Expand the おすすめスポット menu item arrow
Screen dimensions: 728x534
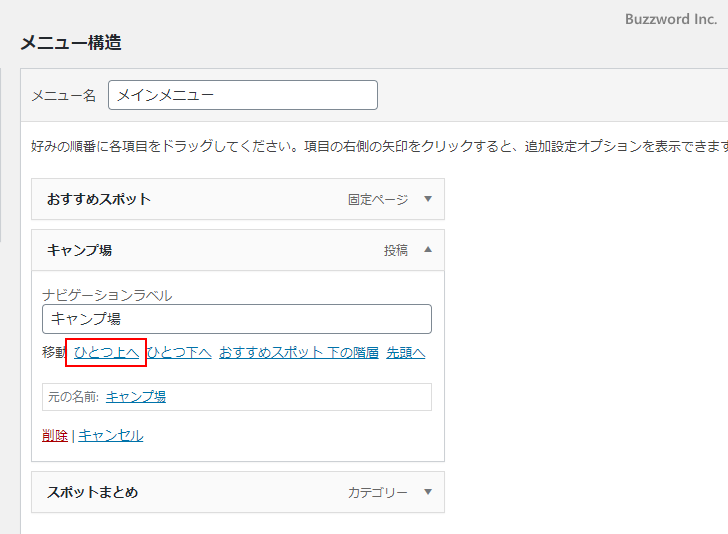428,199
